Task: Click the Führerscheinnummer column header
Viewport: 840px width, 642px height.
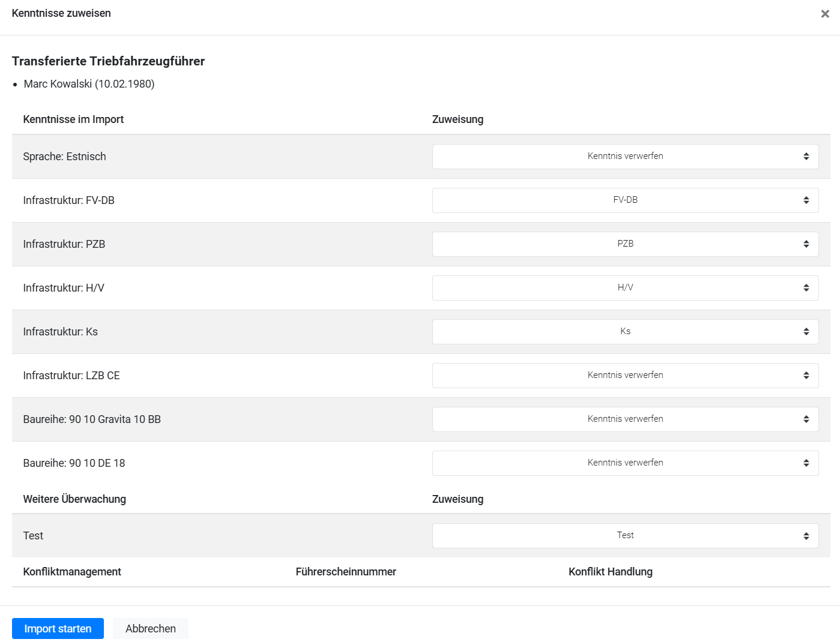Action: 346,572
